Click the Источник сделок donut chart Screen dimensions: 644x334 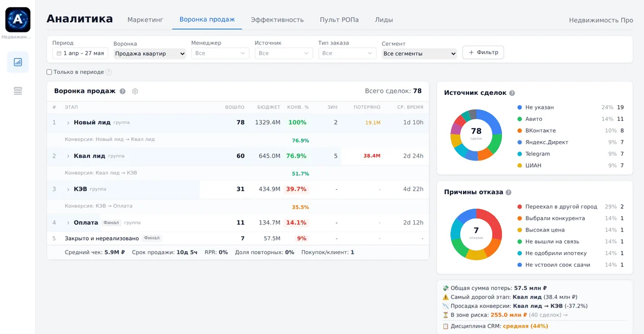(x=476, y=135)
